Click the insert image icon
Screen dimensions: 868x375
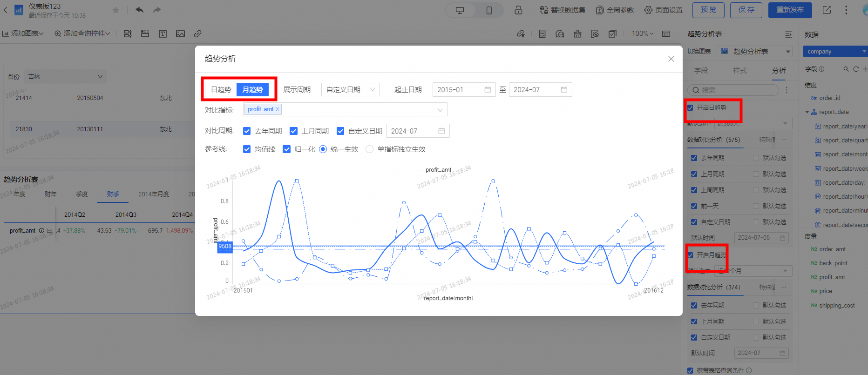[180, 33]
